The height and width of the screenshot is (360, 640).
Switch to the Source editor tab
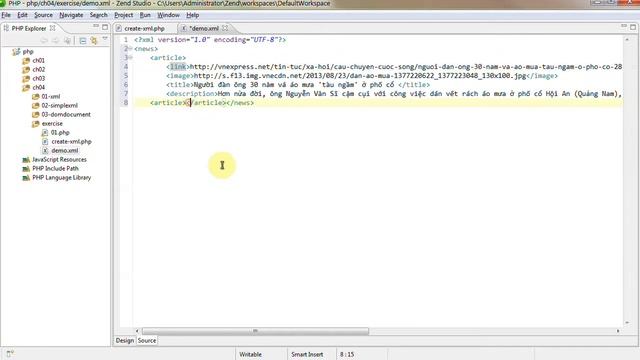147,340
